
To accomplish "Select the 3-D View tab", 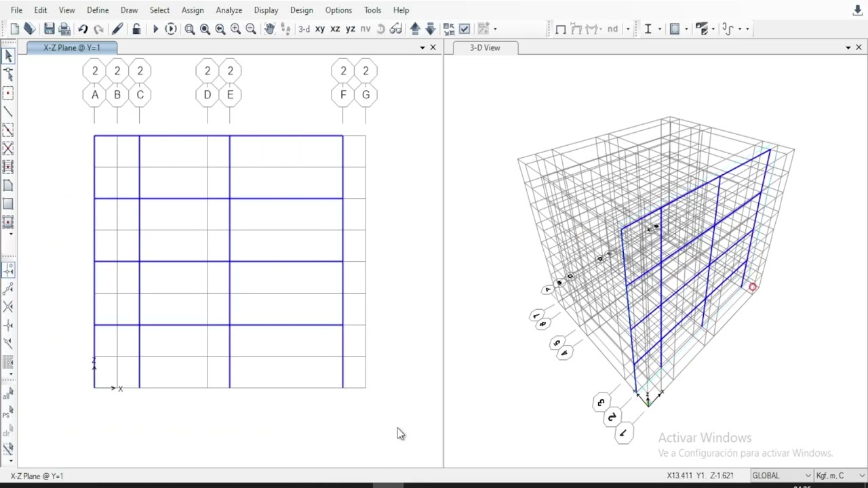I will click(x=485, y=47).
